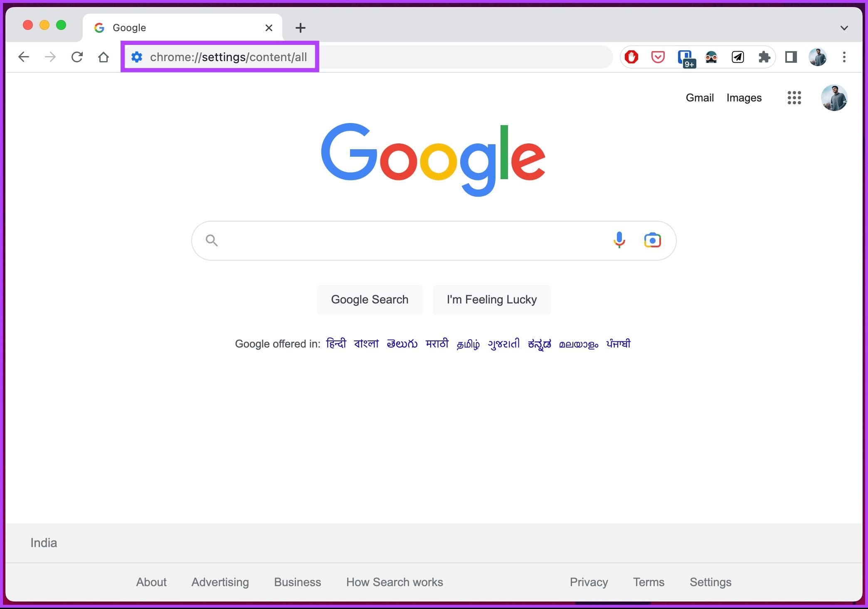Screen dimensions: 868x609
Task: Open the blue extension with 9+ badge
Action: click(x=686, y=58)
